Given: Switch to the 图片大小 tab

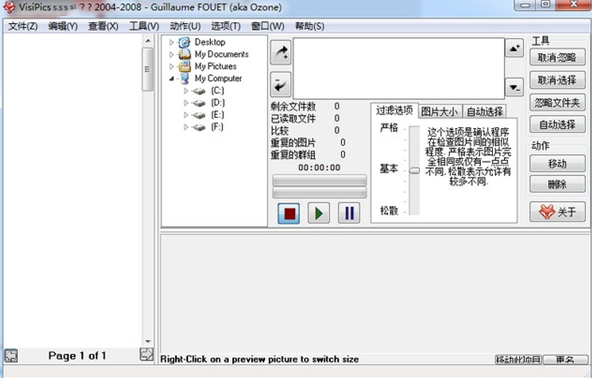Looking at the screenshot, I should point(439,111).
